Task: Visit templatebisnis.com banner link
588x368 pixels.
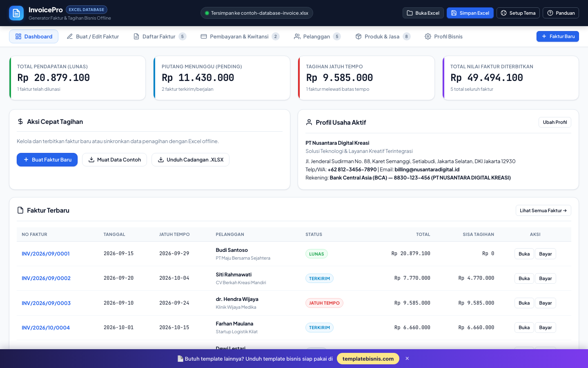Action: click(x=368, y=359)
